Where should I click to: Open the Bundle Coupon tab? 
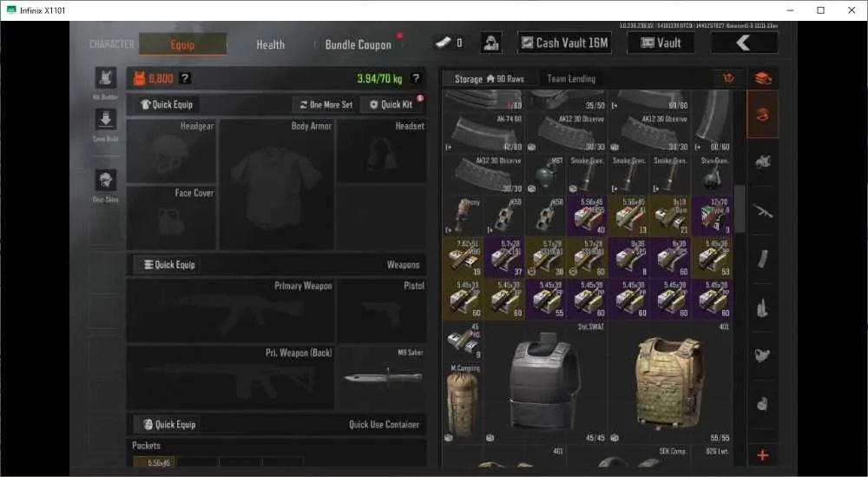[x=358, y=45]
